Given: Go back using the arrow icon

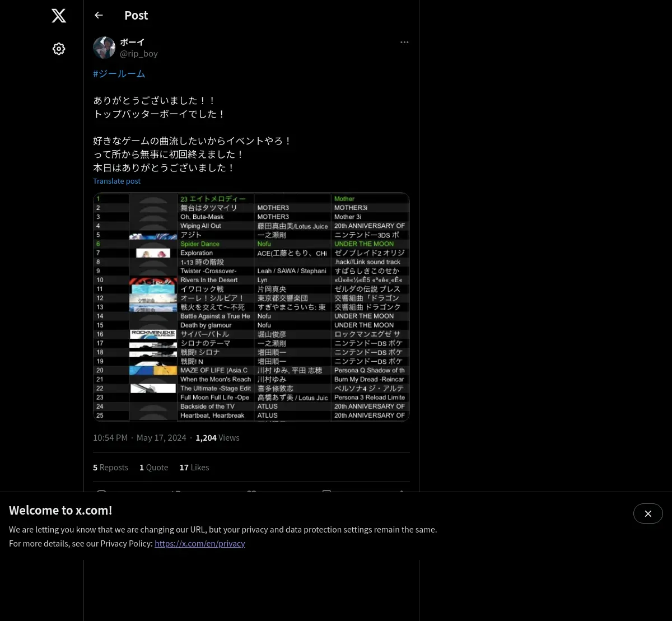Looking at the screenshot, I should pyautogui.click(x=99, y=15).
